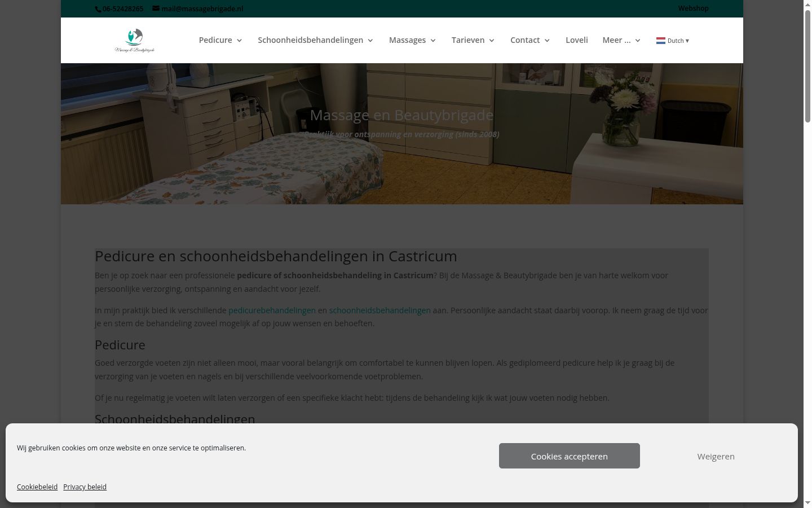Follow the schoonheidsbehandelingen text link

[x=380, y=310]
